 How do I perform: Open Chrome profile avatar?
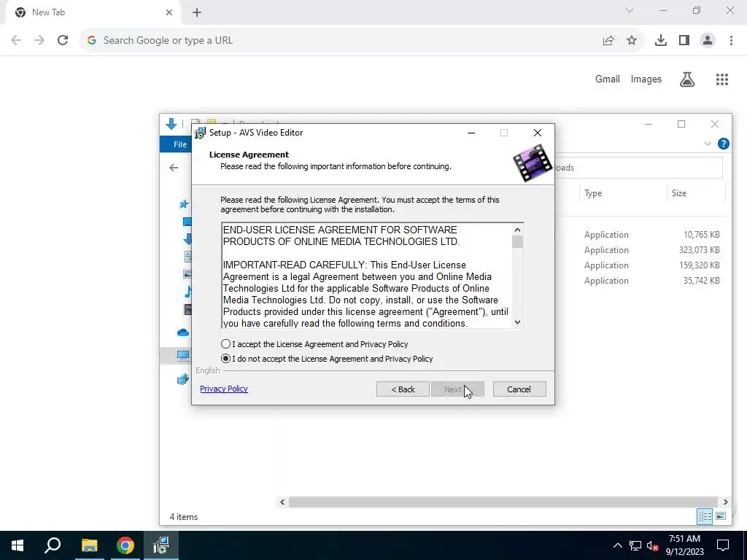coord(708,41)
